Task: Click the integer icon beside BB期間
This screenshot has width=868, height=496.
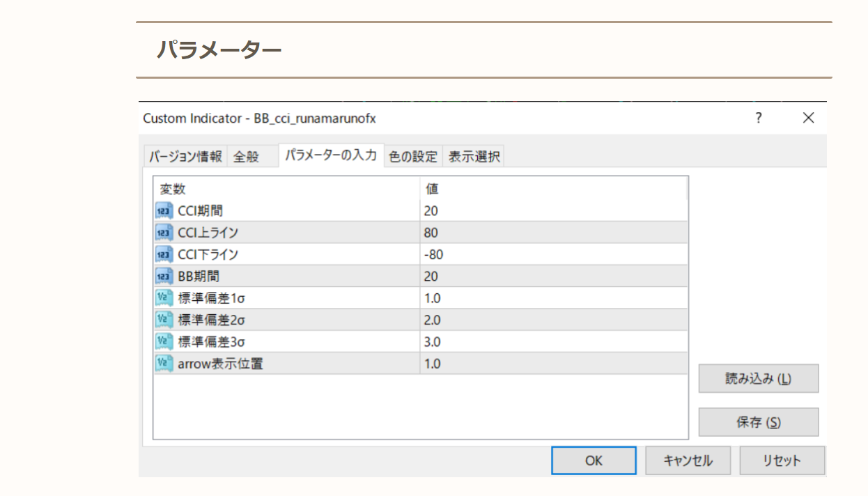Action: click(x=164, y=277)
